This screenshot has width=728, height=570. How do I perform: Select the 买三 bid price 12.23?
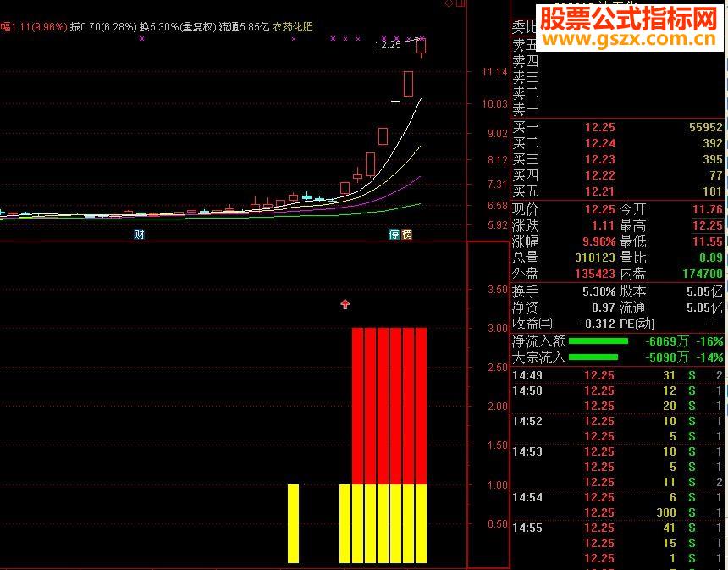[x=600, y=159]
